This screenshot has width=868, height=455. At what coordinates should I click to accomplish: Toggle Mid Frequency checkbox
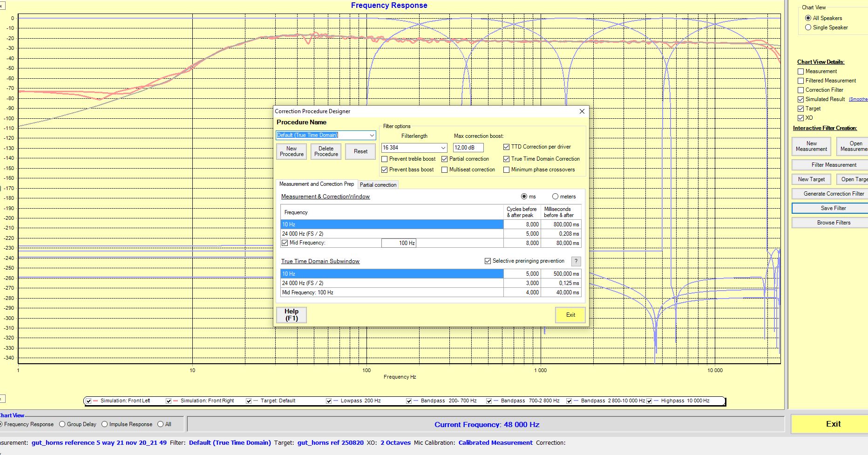point(285,243)
